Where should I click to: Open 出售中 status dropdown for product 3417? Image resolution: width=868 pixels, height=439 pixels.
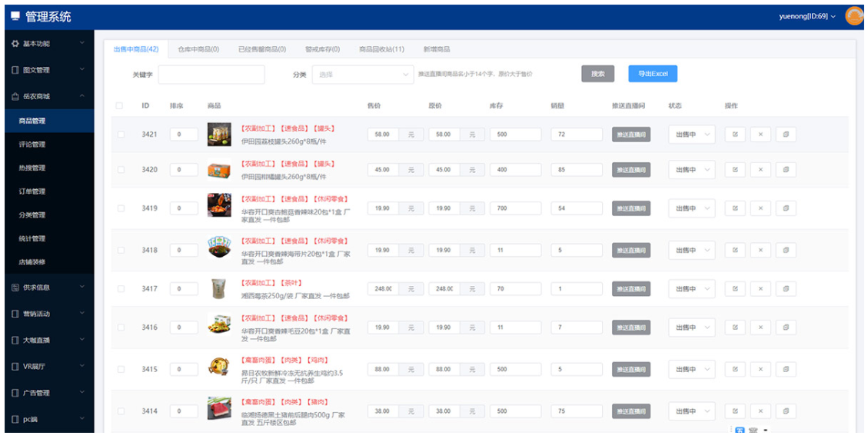(x=691, y=289)
